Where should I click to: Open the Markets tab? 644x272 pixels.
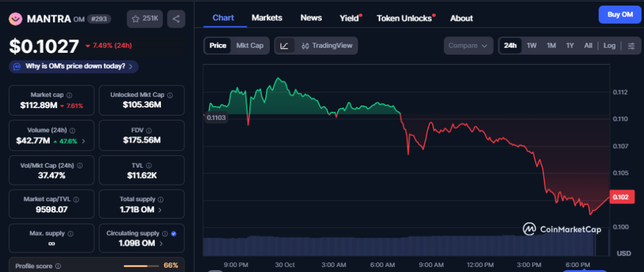[267, 18]
